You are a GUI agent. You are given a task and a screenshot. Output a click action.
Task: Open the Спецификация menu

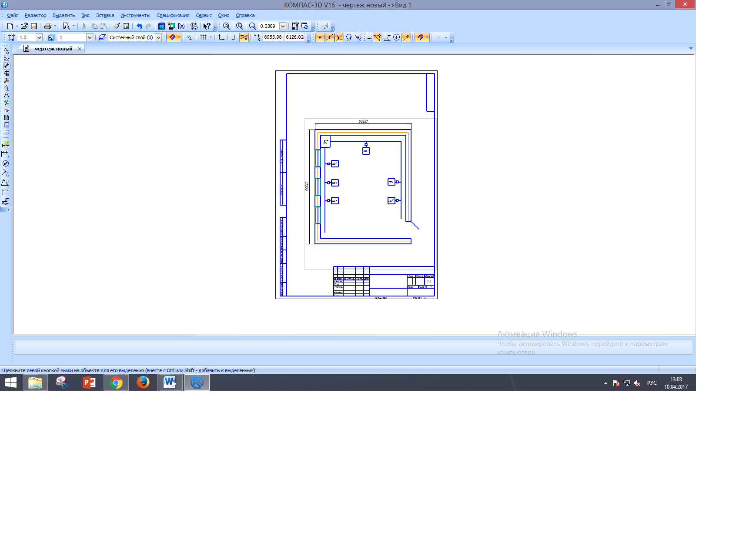tap(173, 15)
